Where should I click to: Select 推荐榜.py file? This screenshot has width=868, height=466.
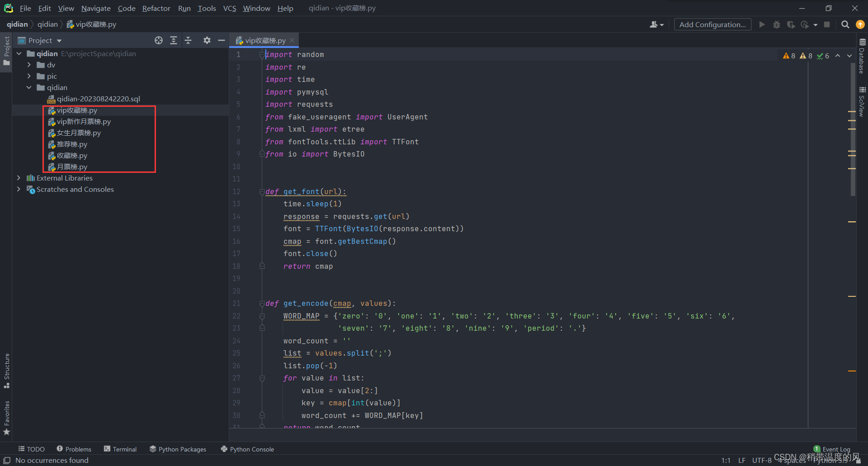click(x=67, y=144)
